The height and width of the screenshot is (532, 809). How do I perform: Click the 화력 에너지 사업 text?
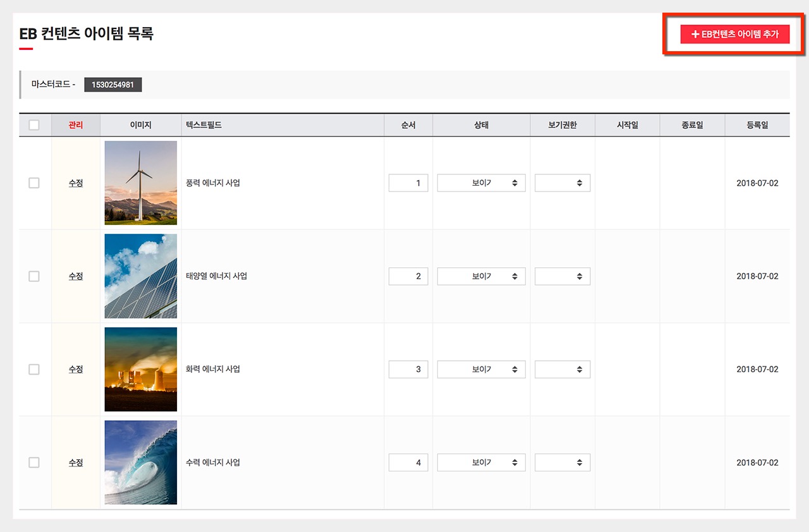[x=213, y=369]
